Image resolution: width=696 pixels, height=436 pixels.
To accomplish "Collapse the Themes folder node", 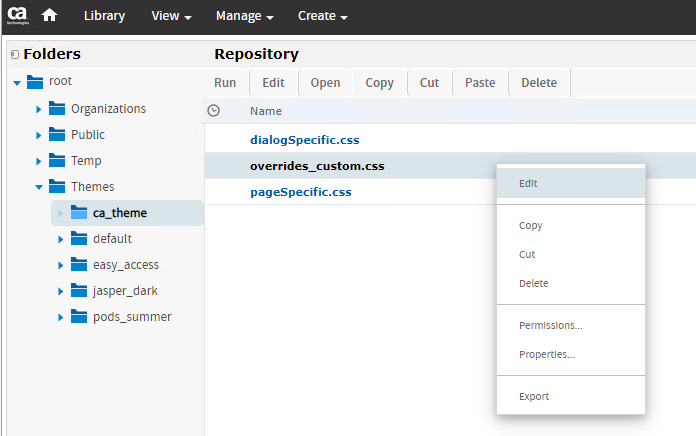I will point(38,187).
